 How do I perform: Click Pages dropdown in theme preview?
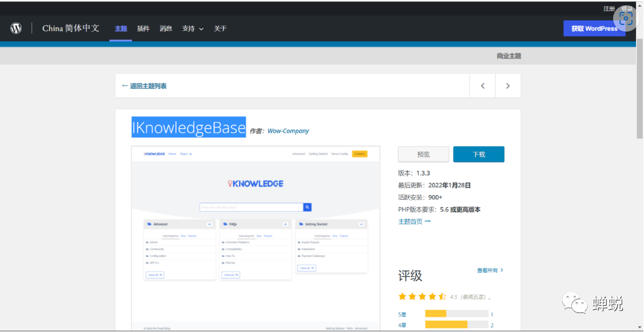[186, 154]
